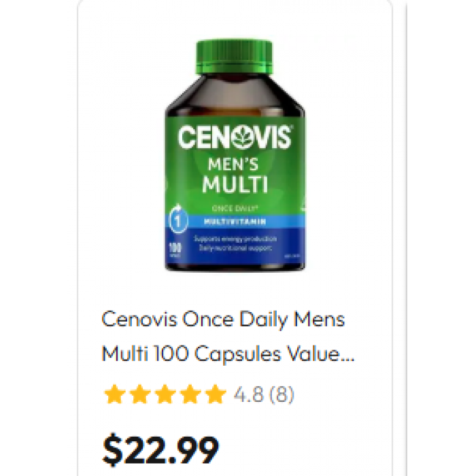Click the 4.8 rating score
Screen dimensions: 476x476
tap(248, 394)
